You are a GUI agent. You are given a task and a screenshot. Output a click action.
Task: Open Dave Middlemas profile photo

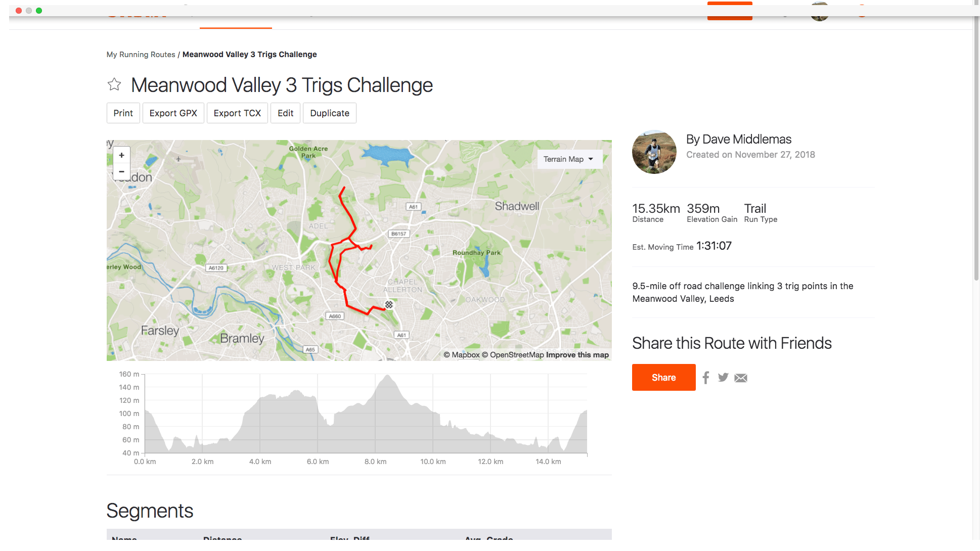pyautogui.click(x=654, y=152)
